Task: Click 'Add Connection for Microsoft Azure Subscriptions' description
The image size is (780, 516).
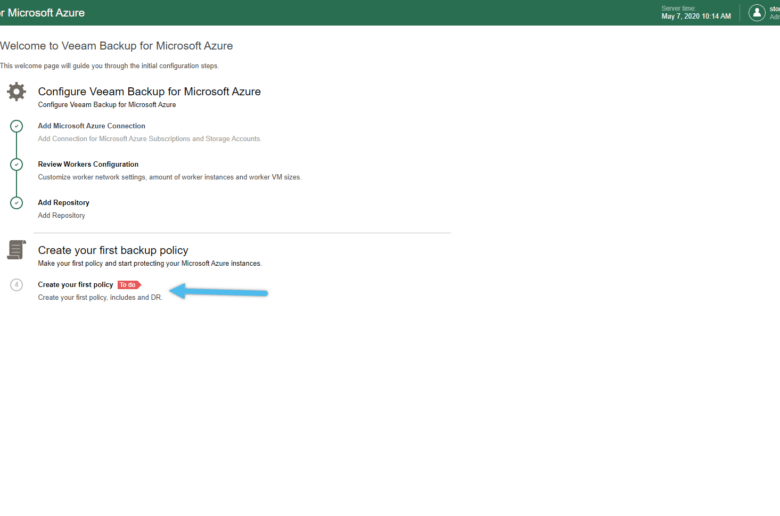Action: pyautogui.click(x=149, y=139)
